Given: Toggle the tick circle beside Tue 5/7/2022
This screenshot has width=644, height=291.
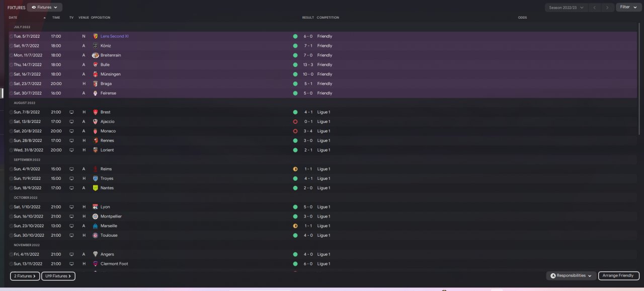Looking at the screenshot, I should [11, 36].
